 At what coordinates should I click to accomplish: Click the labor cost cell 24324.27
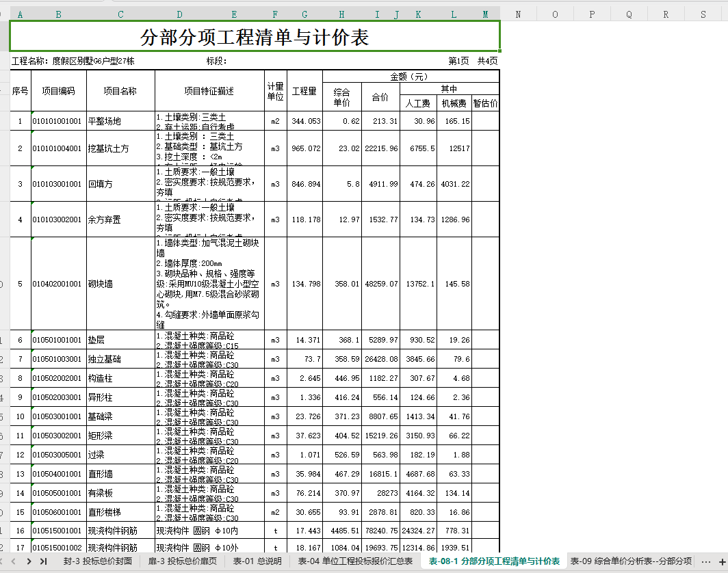pos(418,531)
